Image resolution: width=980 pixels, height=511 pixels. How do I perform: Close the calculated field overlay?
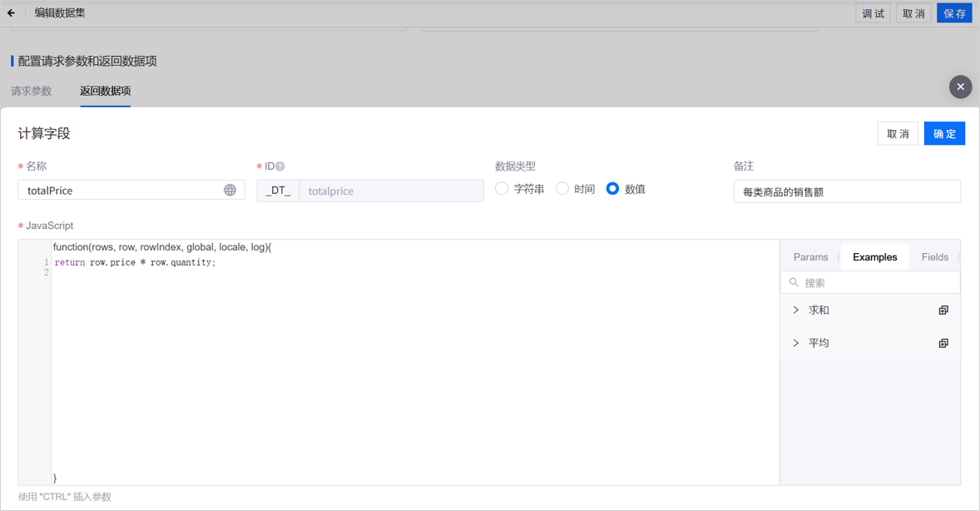tap(960, 87)
